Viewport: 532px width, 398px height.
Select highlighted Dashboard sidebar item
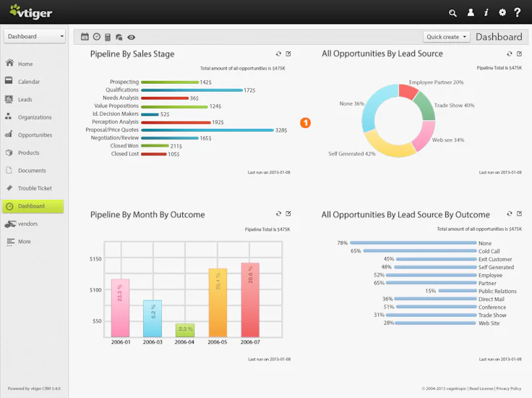(33, 206)
